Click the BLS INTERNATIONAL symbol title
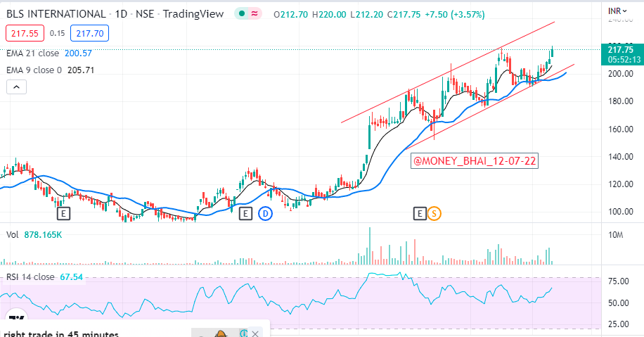644x337 pixels. point(56,14)
